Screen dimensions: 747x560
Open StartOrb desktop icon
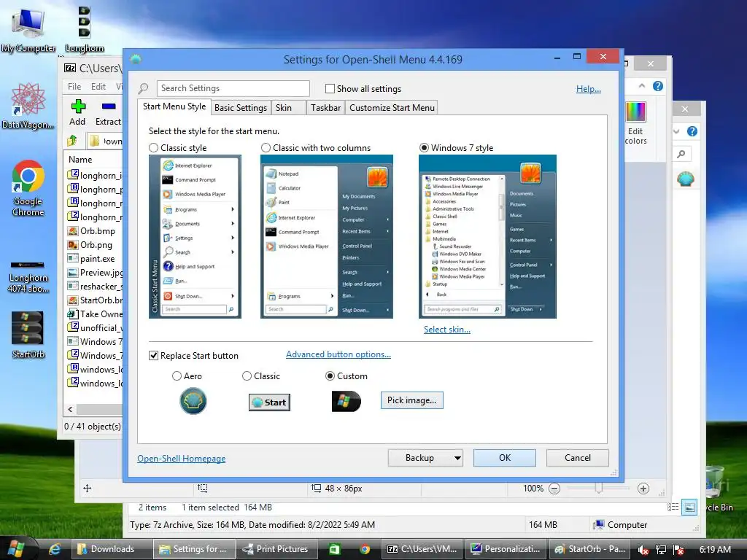[x=28, y=334]
